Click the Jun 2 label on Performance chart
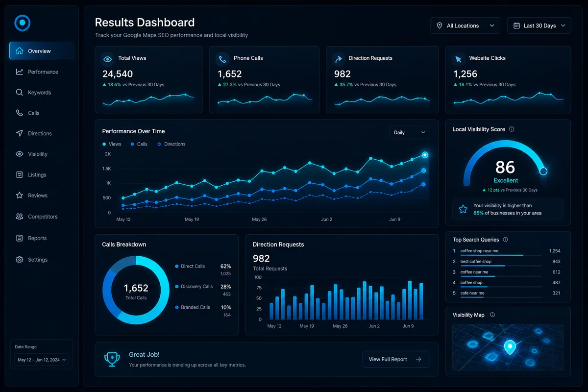This screenshot has width=588, height=392. coord(327,220)
